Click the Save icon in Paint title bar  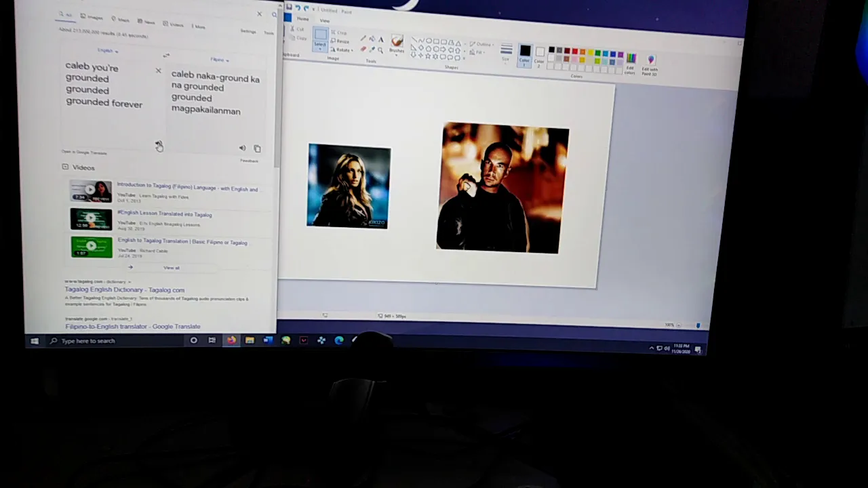(x=289, y=7)
